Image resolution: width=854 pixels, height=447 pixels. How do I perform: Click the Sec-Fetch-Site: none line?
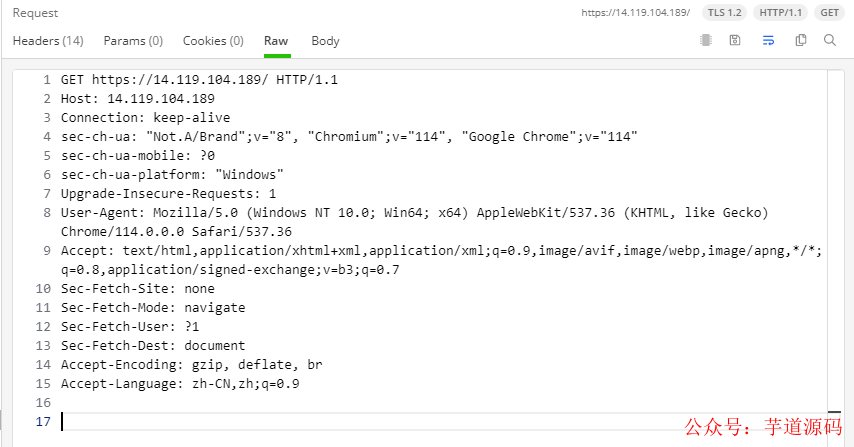[x=138, y=289]
